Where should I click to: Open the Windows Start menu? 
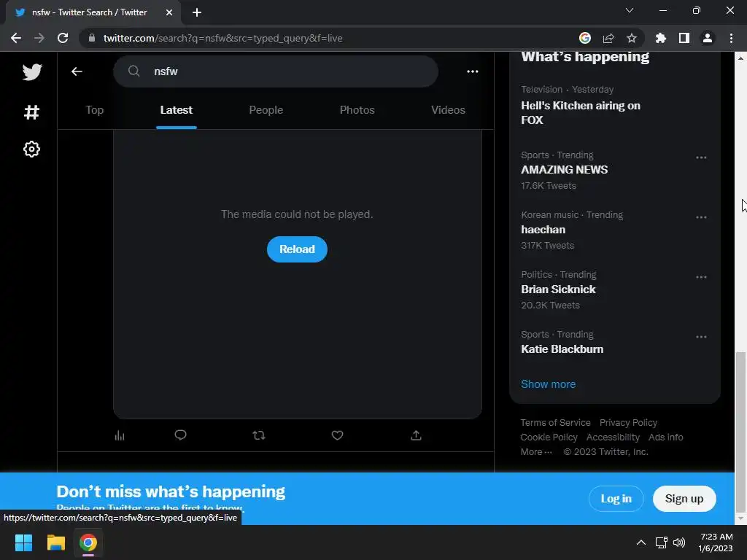tap(23, 542)
